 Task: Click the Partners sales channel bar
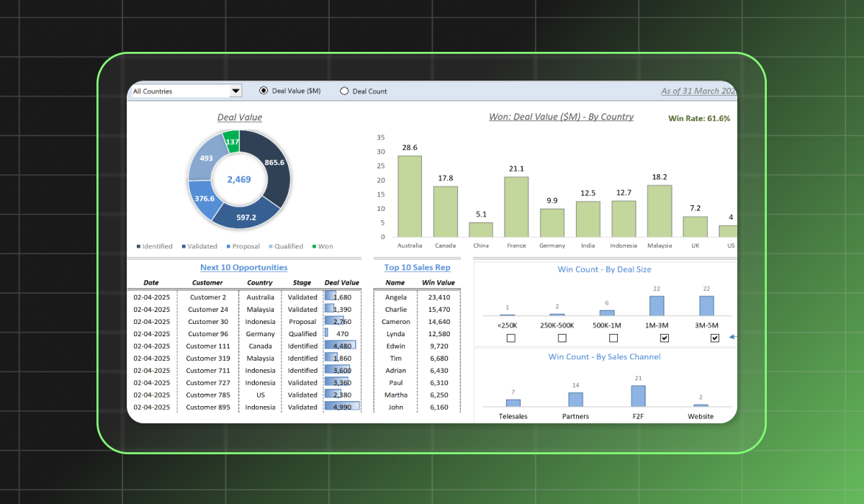tap(575, 400)
